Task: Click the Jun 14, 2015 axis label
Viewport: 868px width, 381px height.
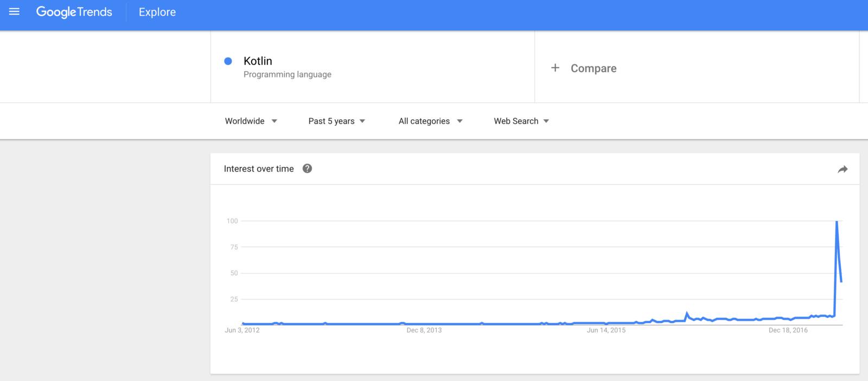Action: (x=606, y=330)
